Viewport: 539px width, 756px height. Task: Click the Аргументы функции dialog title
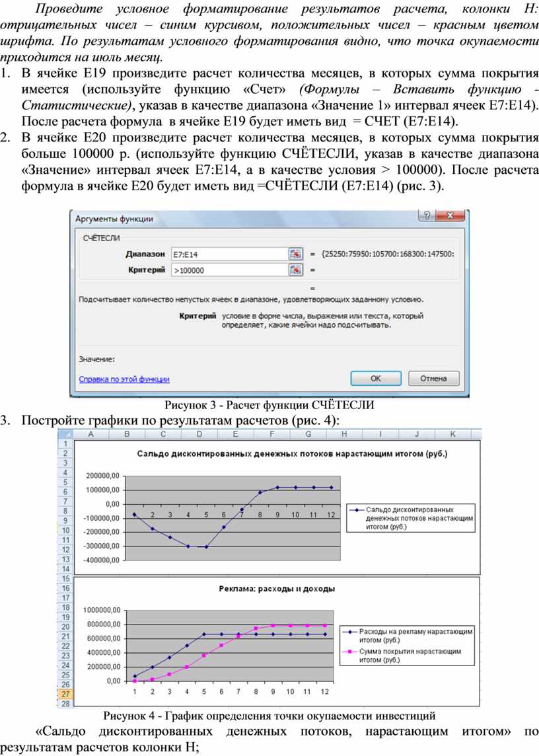tap(114, 219)
